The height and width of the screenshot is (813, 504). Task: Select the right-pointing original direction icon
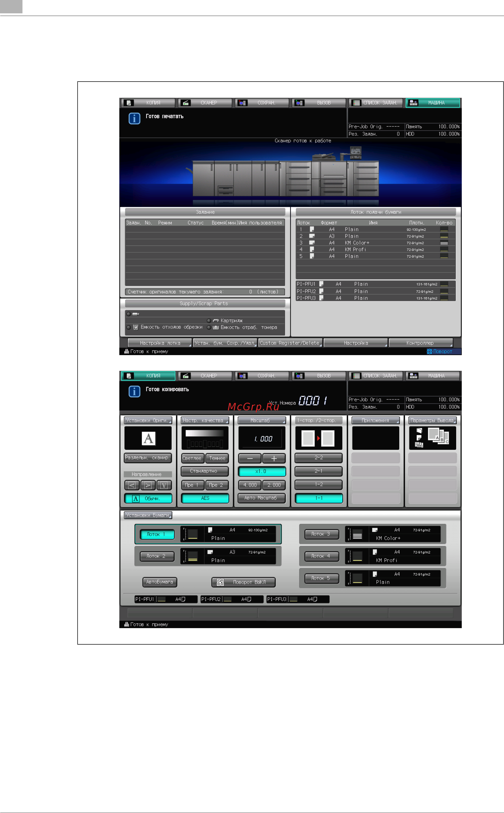point(148,485)
